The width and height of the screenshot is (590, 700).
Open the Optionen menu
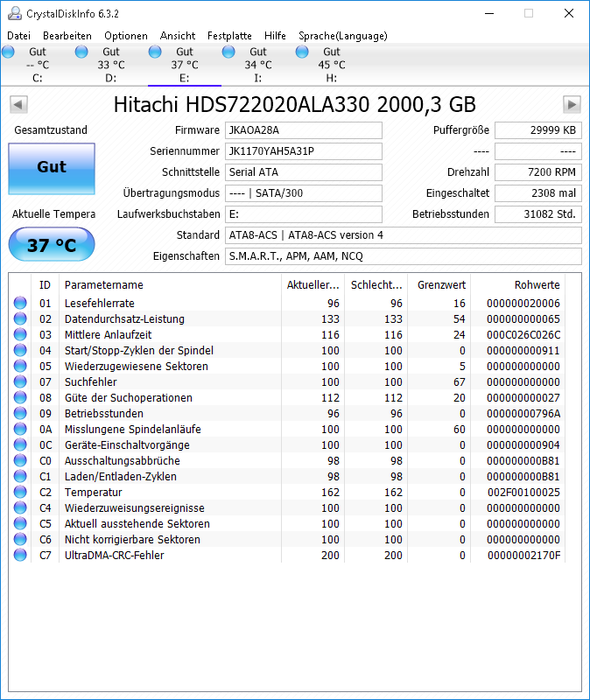[x=125, y=36]
